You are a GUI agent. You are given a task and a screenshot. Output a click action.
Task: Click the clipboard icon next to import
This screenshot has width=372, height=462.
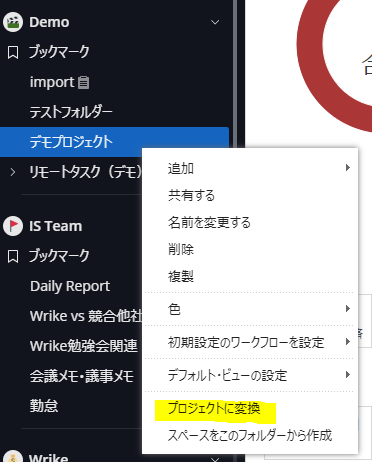pos(83,82)
